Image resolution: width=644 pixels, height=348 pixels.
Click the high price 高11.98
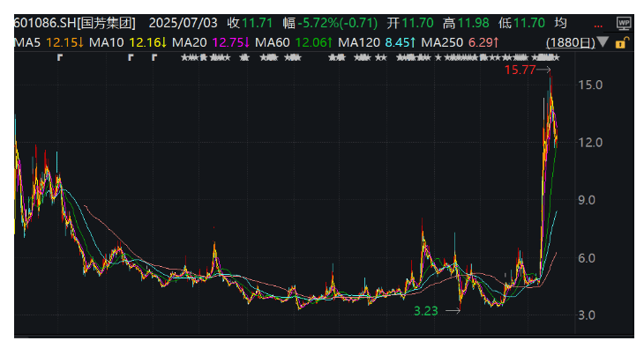click(x=466, y=23)
